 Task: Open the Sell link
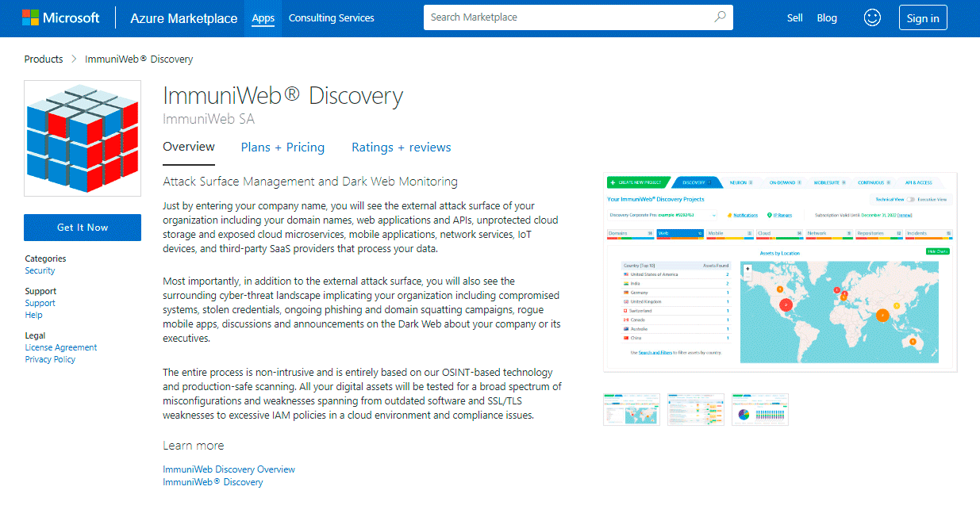point(795,17)
